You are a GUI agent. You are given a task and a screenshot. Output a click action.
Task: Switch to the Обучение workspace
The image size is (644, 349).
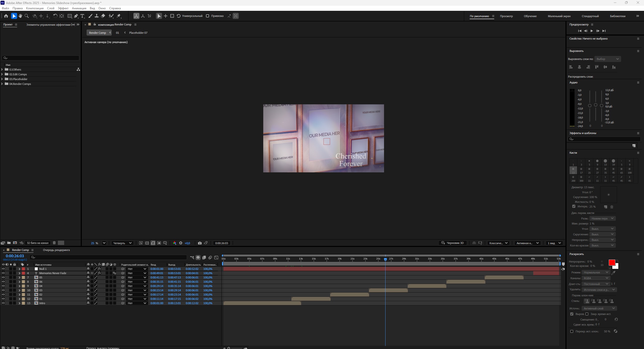(x=530, y=16)
